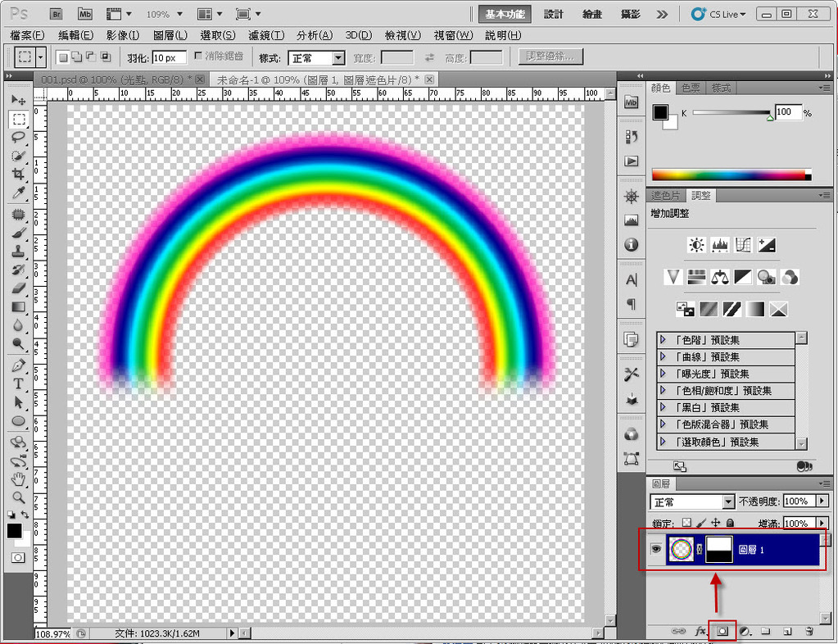Choose the Gradient tool

[x=18, y=307]
